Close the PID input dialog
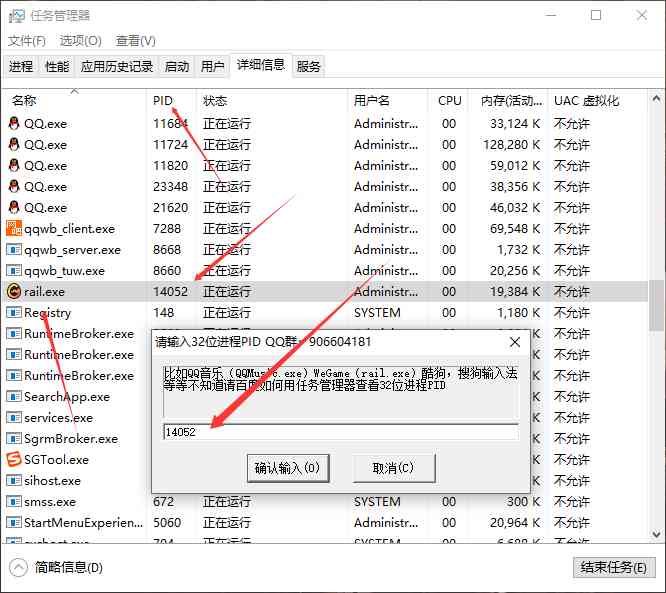This screenshot has height=593, width=666. point(515,342)
